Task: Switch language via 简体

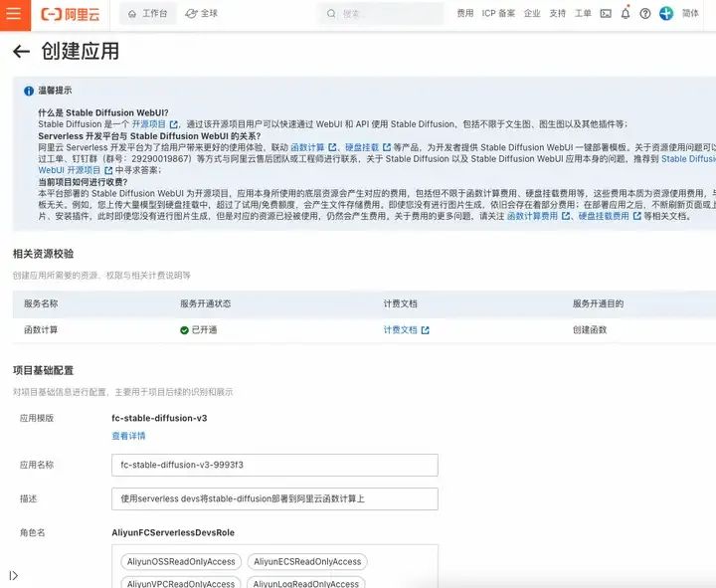Action: pyautogui.click(x=690, y=13)
